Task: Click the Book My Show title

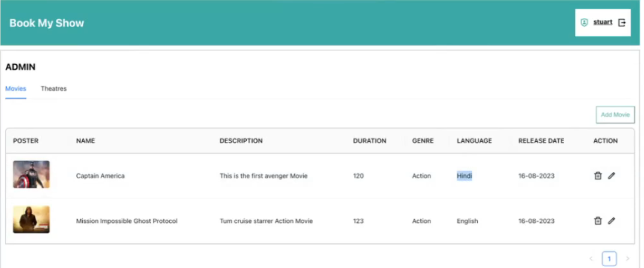Action: pos(46,23)
